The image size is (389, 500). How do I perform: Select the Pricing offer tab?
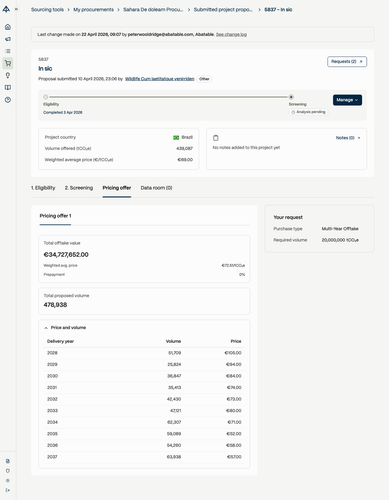coord(117,188)
